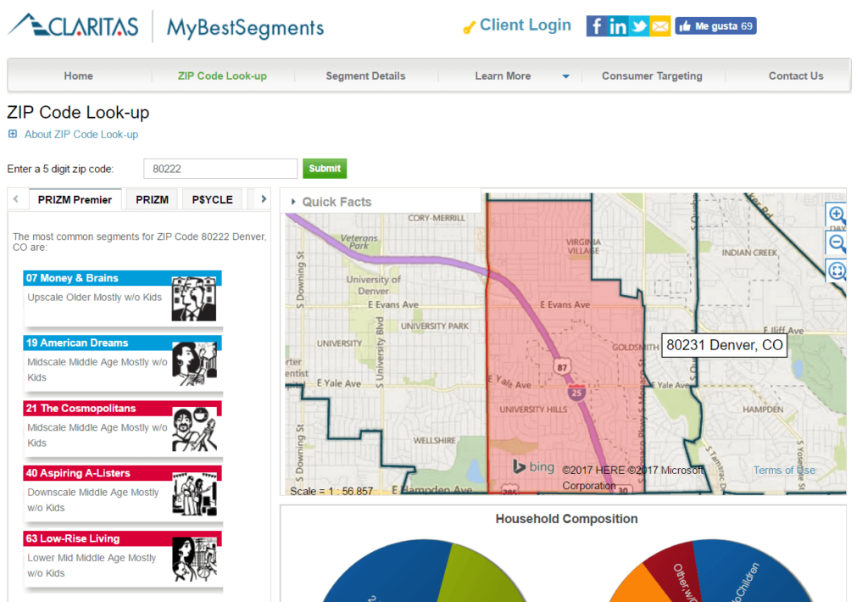Click the MyBestSegments title text
This screenshot has width=868, height=602.
(x=245, y=28)
